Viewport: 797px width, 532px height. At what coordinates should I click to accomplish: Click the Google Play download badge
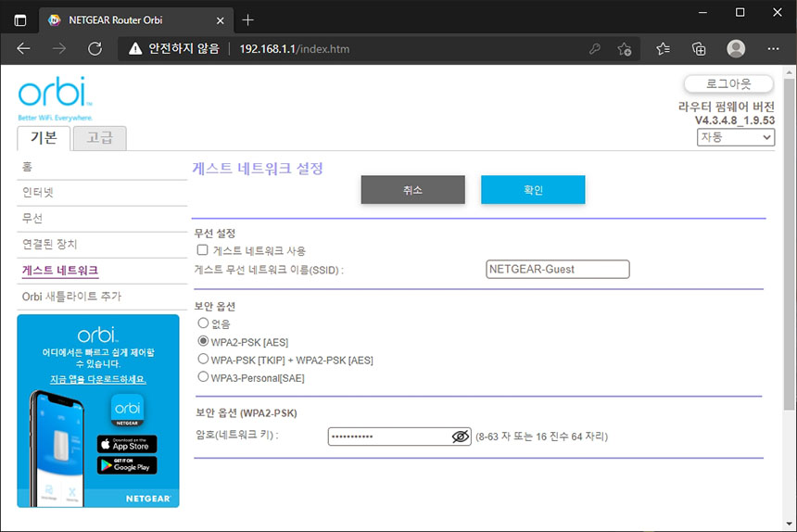[127, 465]
